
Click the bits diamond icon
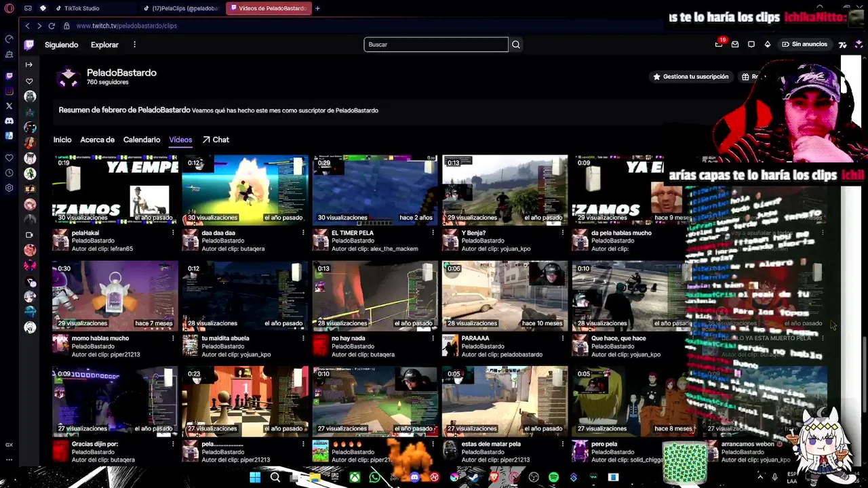[768, 44]
